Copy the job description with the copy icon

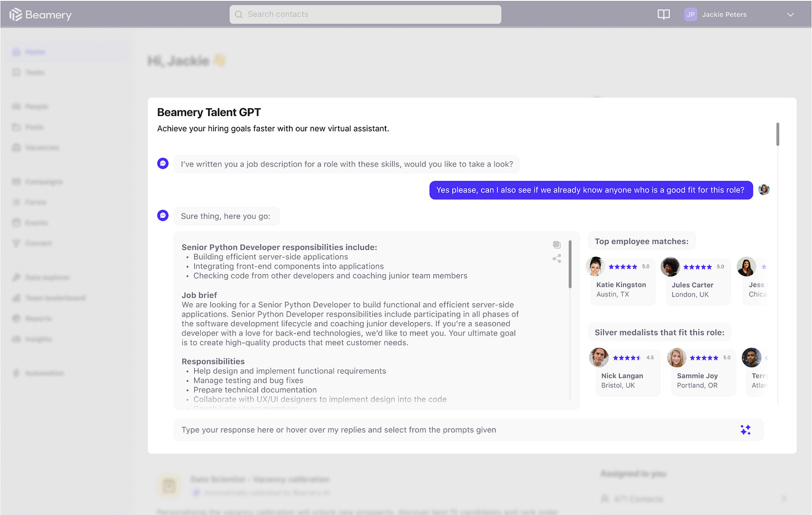point(557,245)
